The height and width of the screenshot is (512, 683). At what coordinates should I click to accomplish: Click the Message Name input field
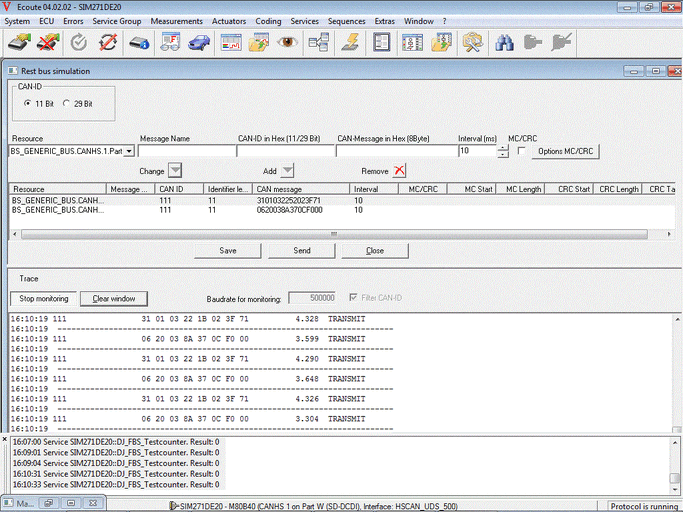click(185, 151)
